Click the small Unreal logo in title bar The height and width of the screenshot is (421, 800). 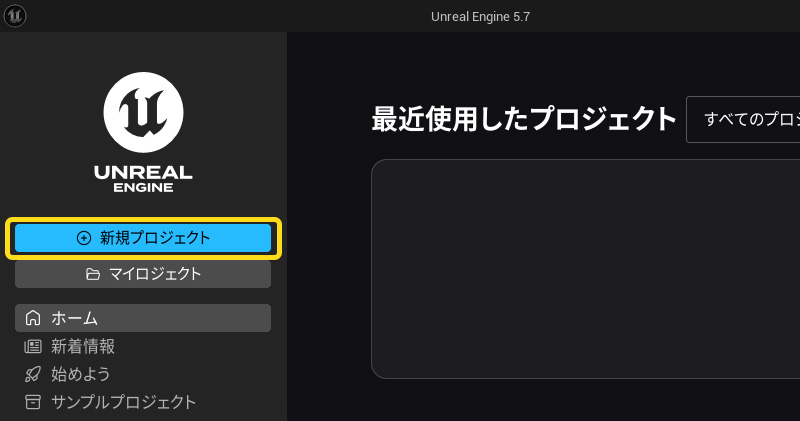tap(15, 15)
